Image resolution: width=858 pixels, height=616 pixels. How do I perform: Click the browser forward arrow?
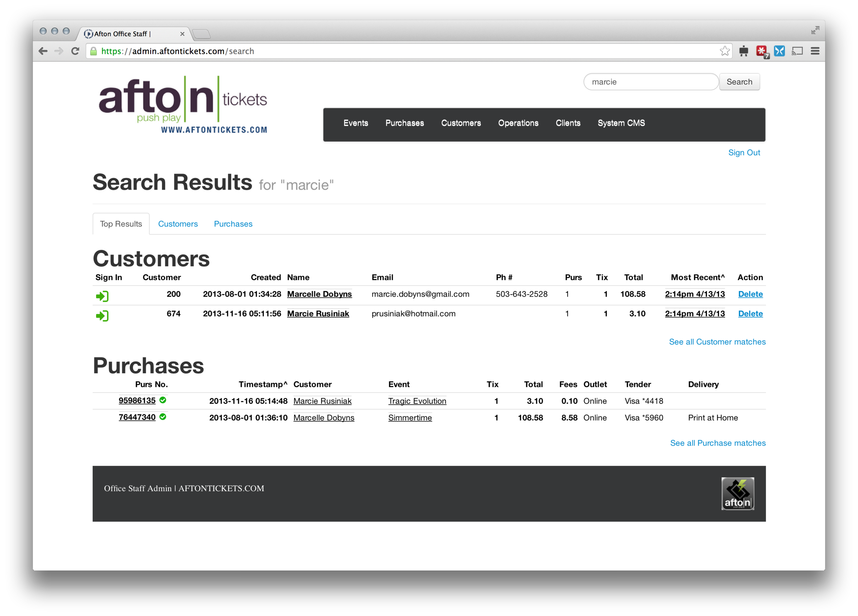59,51
